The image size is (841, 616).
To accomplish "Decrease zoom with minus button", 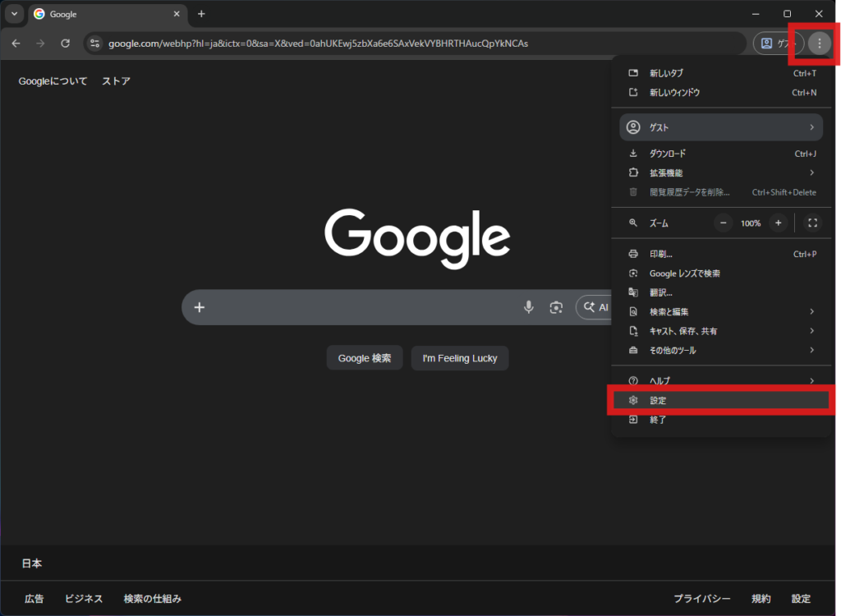I will click(723, 223).
